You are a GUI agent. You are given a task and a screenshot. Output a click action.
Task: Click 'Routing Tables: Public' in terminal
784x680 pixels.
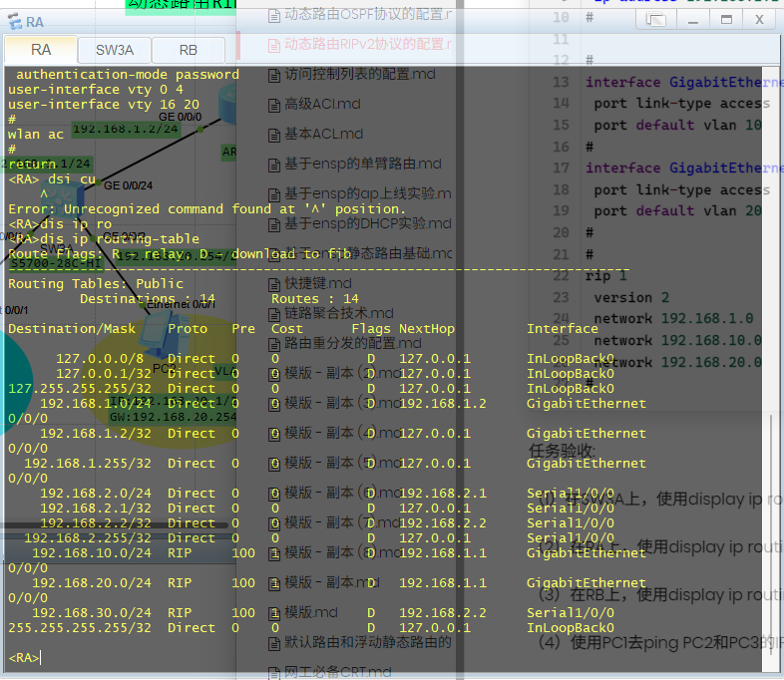click(x=96, y=284)
